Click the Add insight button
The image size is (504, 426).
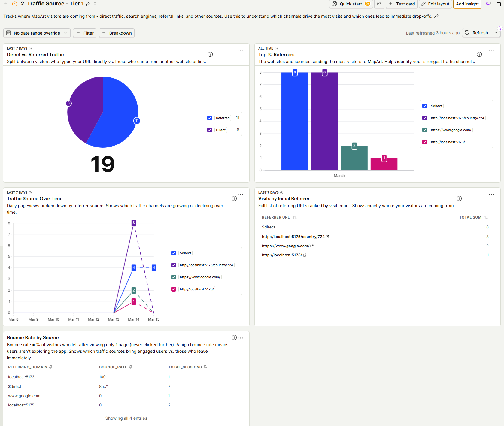coord(467,4)
